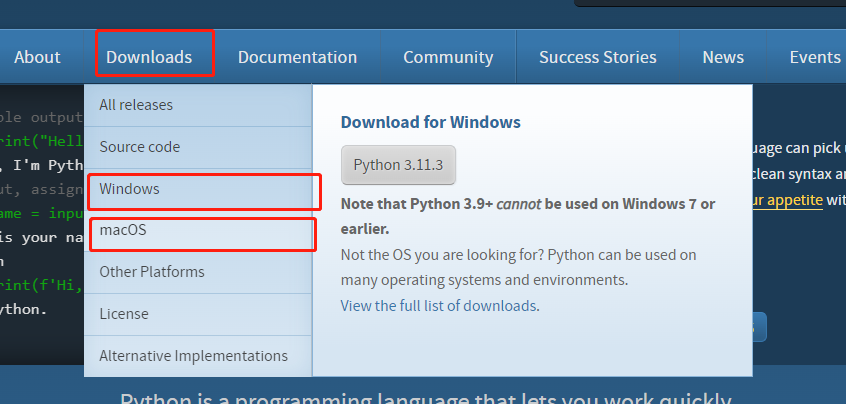The height and width of the screenshot is (404, 846).
Task: Click the 'Download for Windows' heading
Action: pos(430,123)
